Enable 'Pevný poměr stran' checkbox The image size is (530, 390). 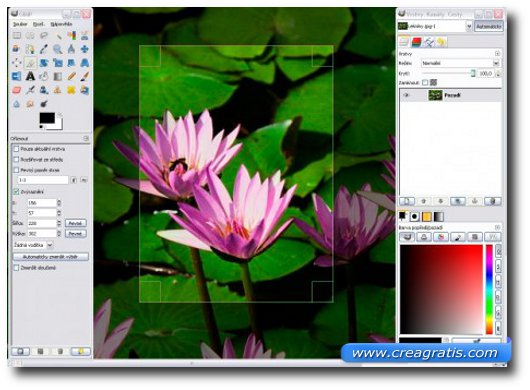(x=16, y=170)
